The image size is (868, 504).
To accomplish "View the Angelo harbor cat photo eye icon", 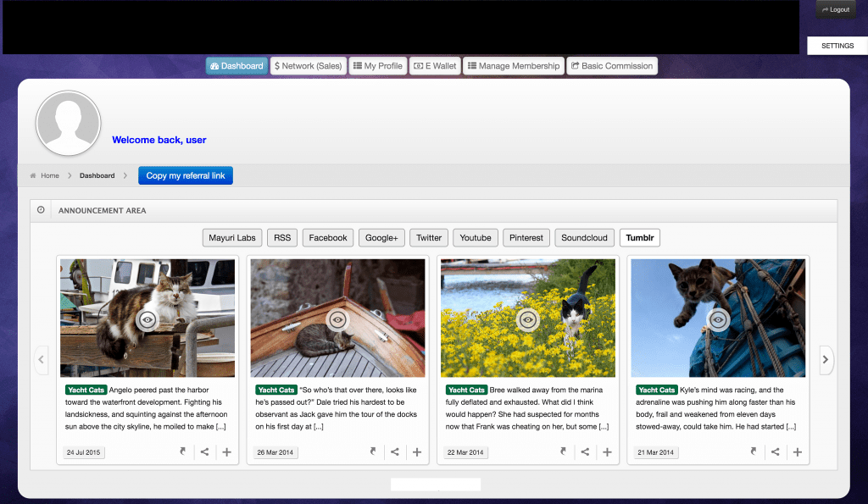I will pyautogui.click(x=147, y=320).
